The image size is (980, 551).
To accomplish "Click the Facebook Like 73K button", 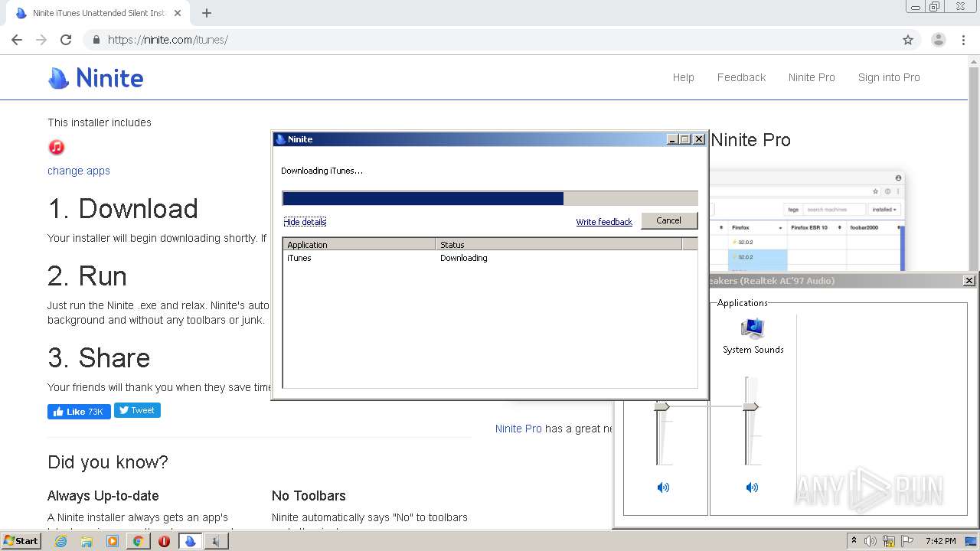I will click(79, 412).
